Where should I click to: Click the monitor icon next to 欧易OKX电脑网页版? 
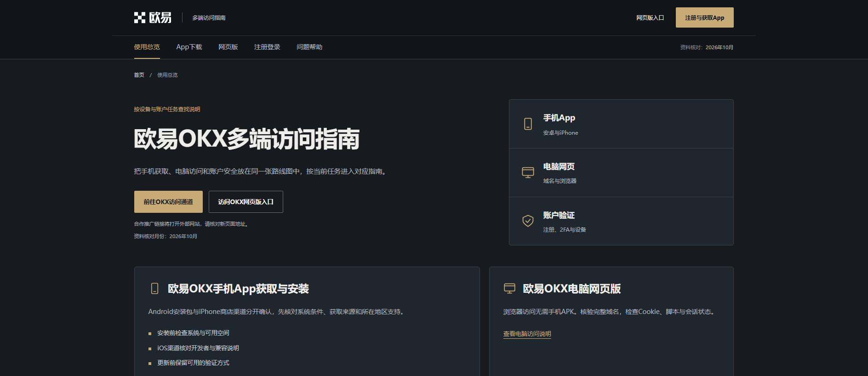tap(509, 289)
